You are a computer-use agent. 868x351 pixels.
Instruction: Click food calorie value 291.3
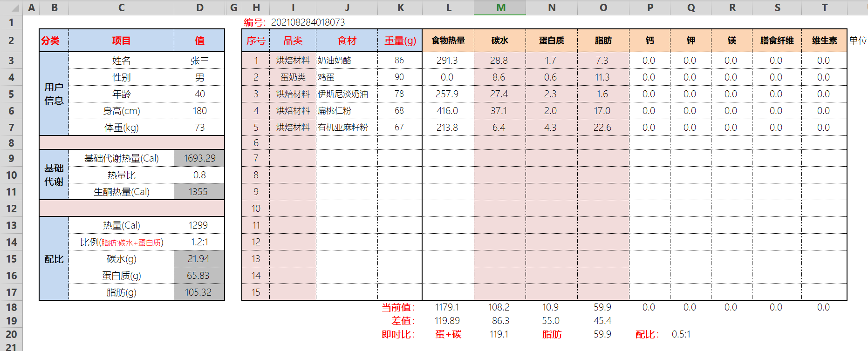coord(448,61)
